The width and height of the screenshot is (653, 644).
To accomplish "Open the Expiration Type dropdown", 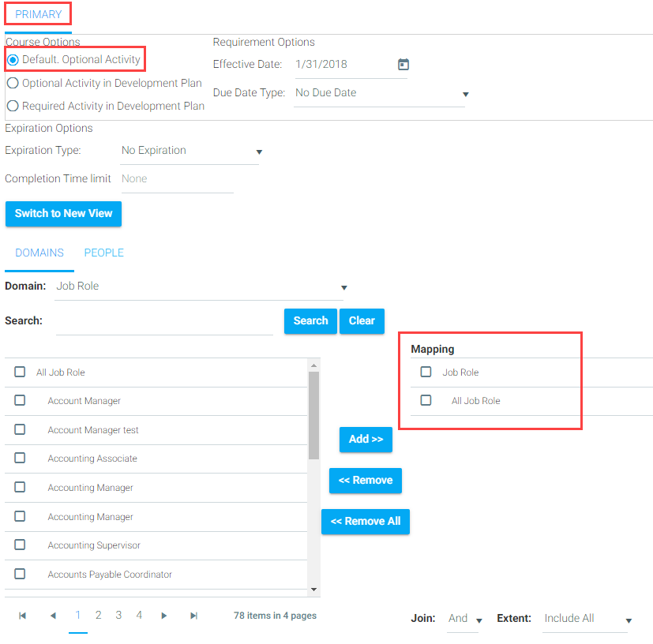I will click(190, 151).
